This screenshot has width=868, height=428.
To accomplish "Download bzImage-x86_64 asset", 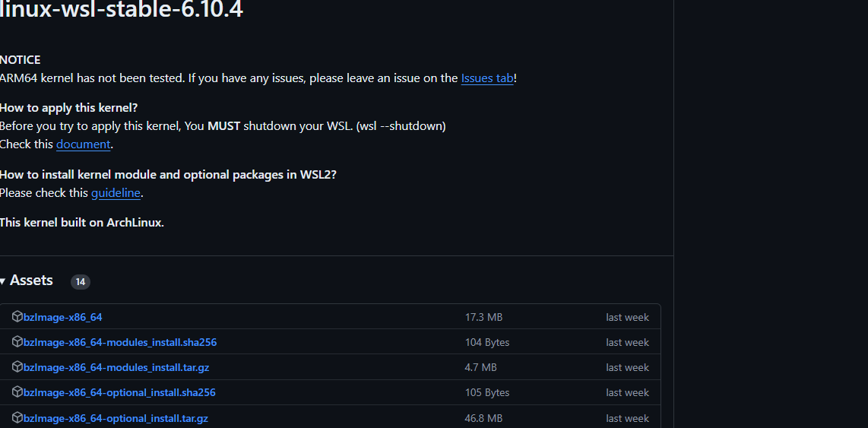I will click(63, 317).
